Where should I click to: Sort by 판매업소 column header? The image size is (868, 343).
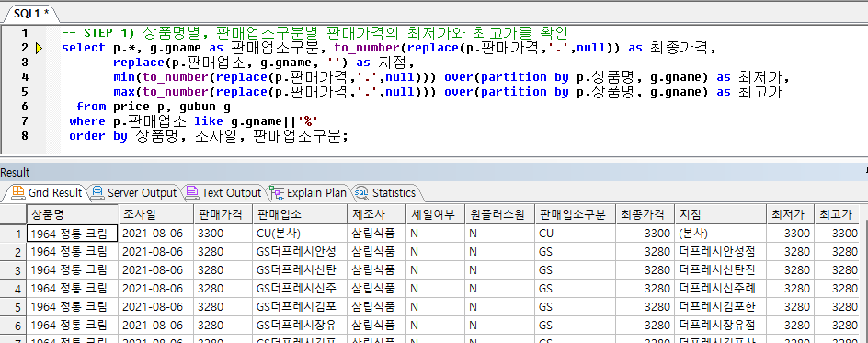(300, 214)
